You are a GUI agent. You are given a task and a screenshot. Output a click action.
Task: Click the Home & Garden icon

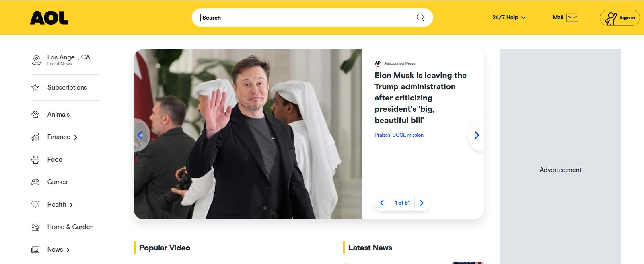35,227
